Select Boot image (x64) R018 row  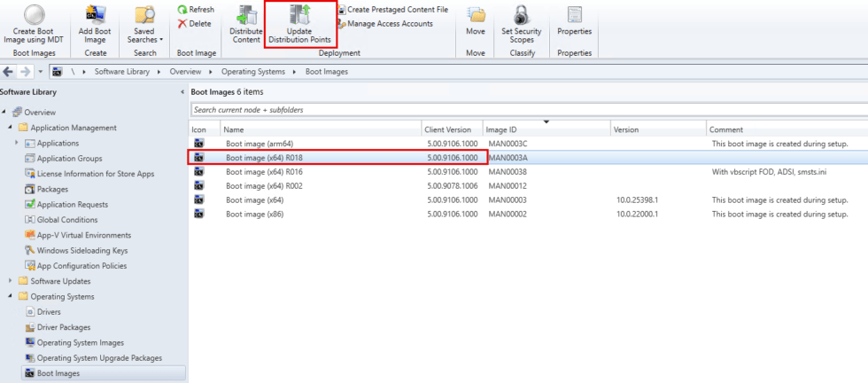pyautogui.click(x=528, y=158)
